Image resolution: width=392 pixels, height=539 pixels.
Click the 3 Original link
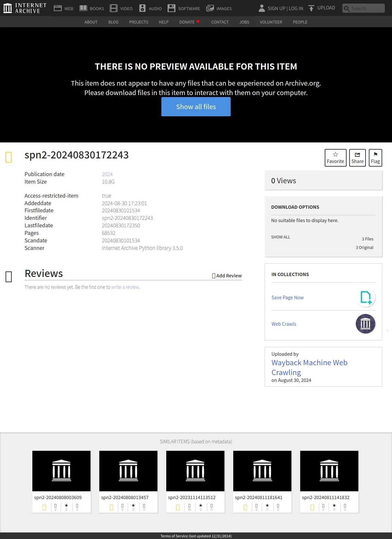[x=365, y=248]
